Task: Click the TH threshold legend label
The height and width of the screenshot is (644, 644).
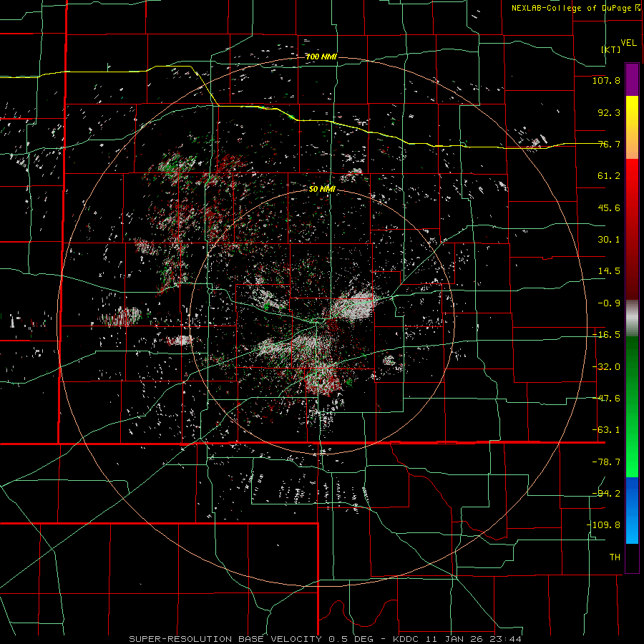Action: click(615, 557)
